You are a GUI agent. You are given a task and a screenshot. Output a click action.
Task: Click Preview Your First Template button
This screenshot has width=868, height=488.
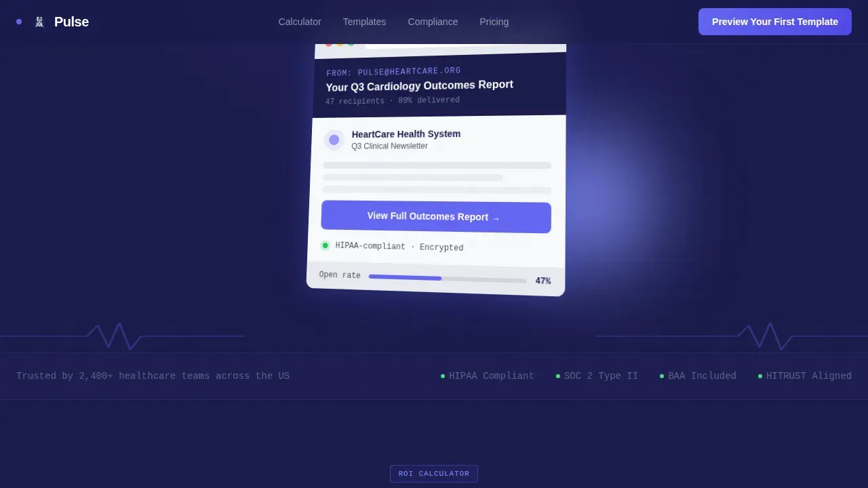[x=775, y=22]
